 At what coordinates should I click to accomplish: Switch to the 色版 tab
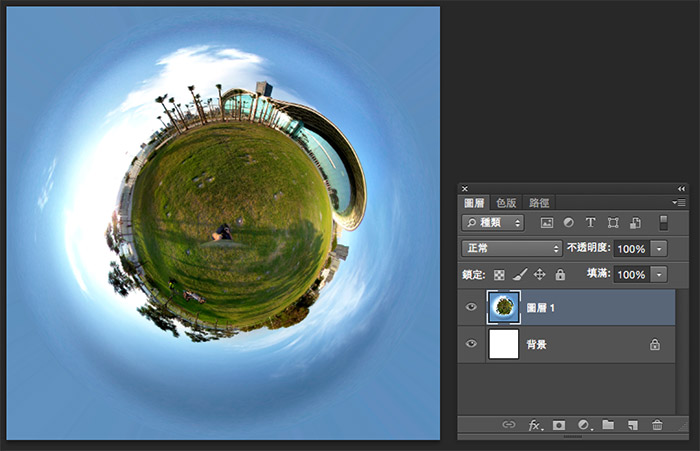point(507,202)
